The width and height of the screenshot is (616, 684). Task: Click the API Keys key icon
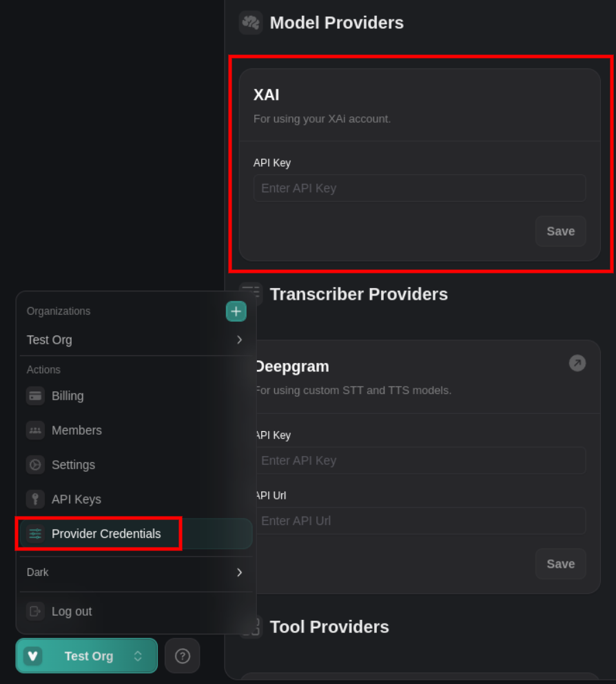click(35, 499)
